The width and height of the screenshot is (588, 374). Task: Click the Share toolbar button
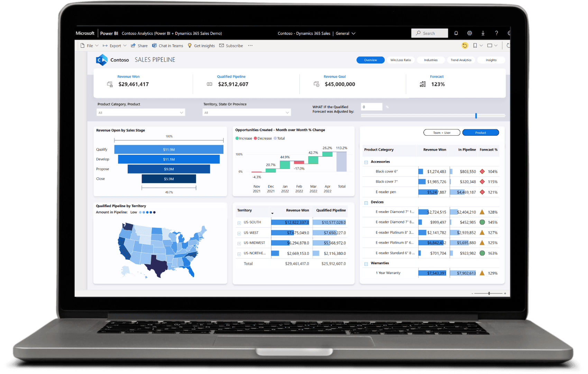[139, 46]
